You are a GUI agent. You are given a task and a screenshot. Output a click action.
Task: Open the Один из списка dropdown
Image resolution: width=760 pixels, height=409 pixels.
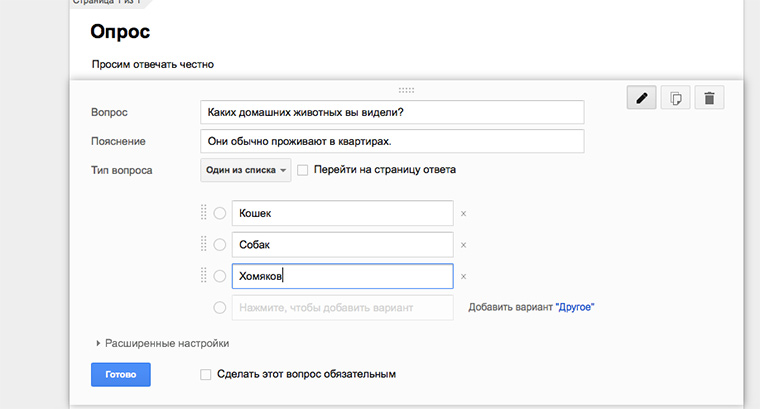coord(246,170)
